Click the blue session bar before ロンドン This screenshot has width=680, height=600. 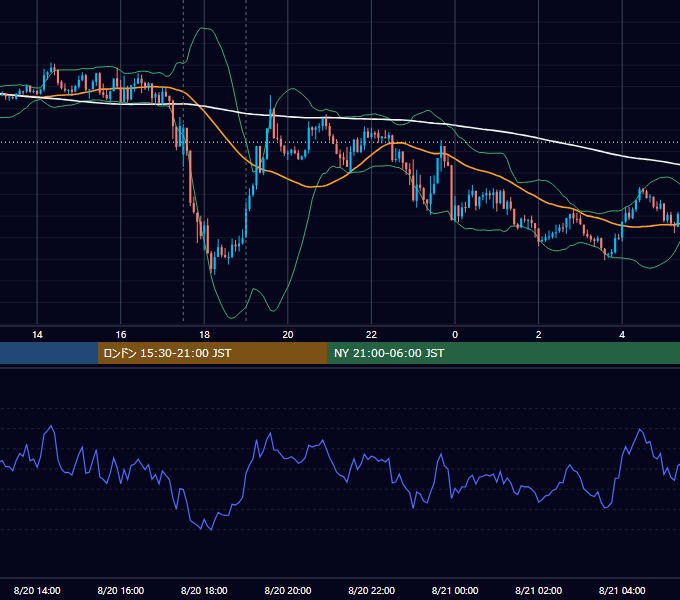click(49, 353)
